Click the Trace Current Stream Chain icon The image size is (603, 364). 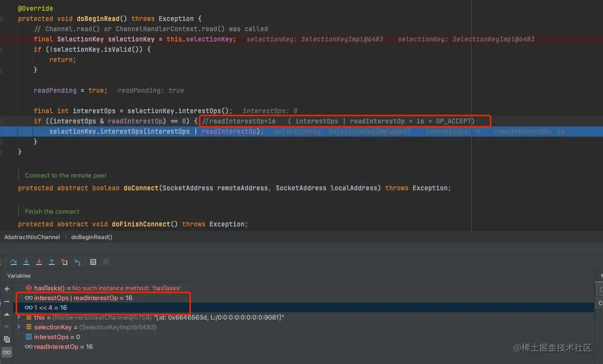point(106,262)
